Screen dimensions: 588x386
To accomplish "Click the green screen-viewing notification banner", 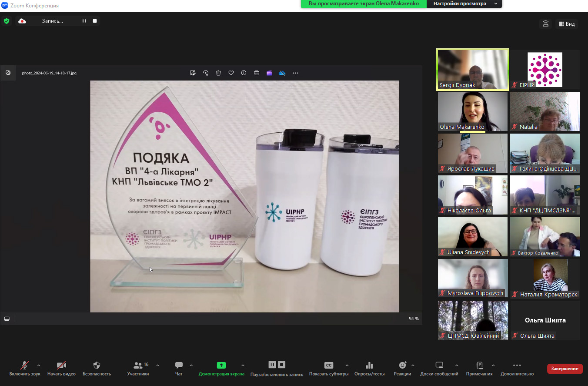I will tap(364, 3).
